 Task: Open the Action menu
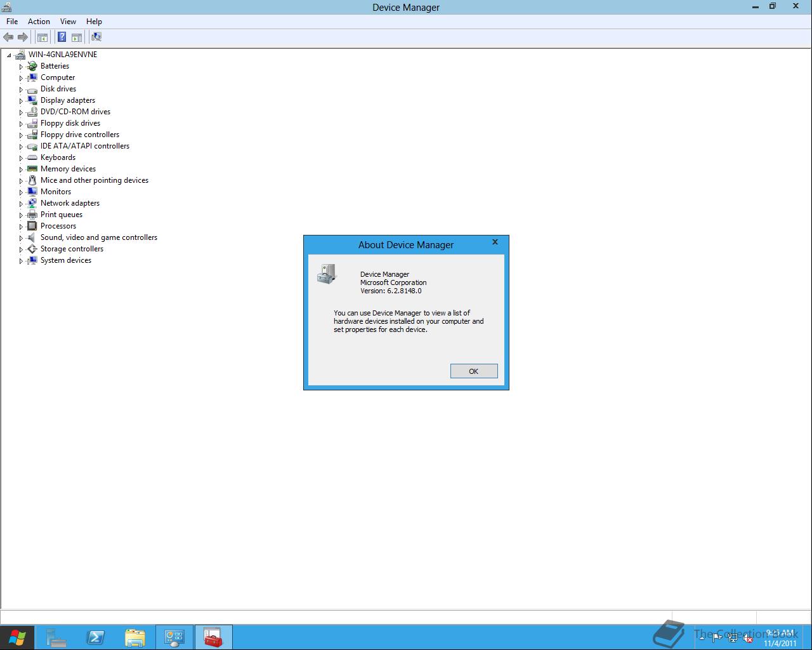[x=39, y=22]
